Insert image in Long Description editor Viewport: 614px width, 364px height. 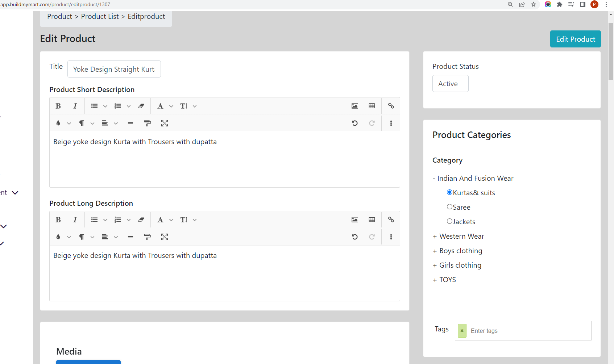point(355,220)
